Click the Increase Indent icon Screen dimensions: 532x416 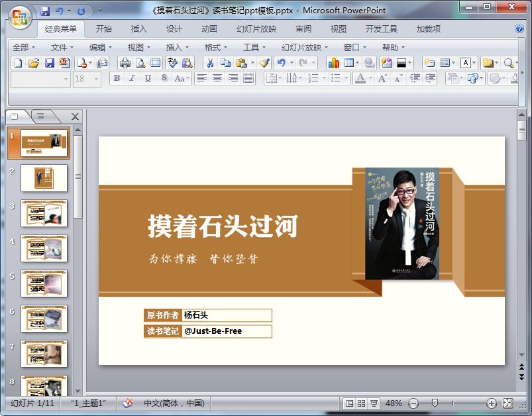(x=430, y=78)
